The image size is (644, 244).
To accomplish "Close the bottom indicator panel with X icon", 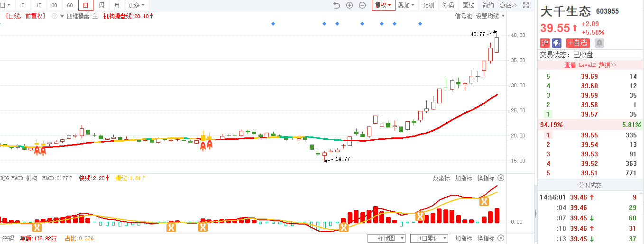I will [501, 238].
